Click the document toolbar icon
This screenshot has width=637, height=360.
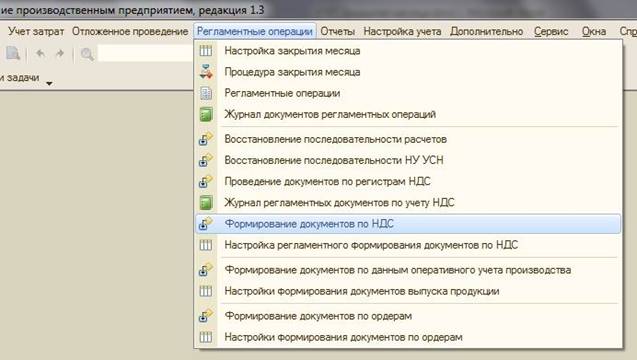pyautogui.click(x=13, y=53)
